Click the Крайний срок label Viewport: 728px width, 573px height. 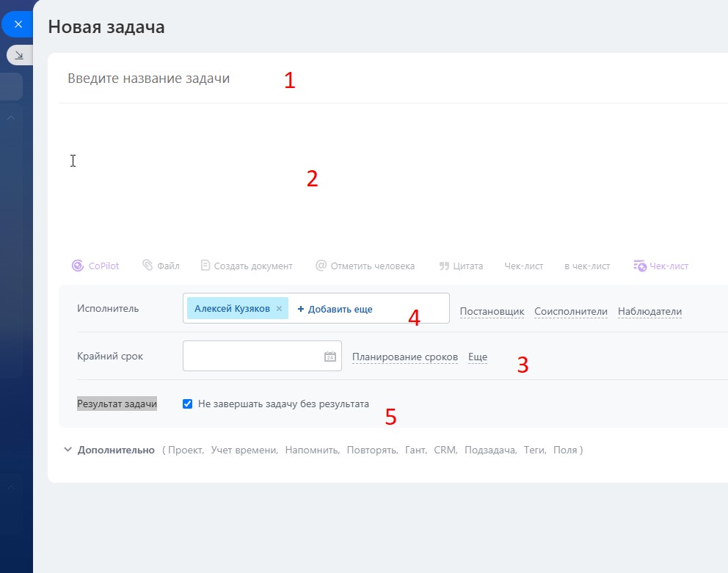click(x=110, y=356)
